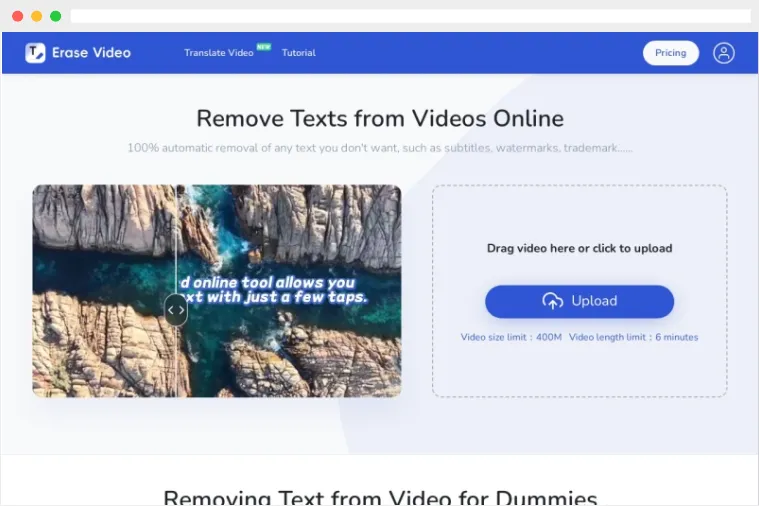Click the Erase Video logo icon
This screenshot has width=759, height=506.
coord(35,53)
